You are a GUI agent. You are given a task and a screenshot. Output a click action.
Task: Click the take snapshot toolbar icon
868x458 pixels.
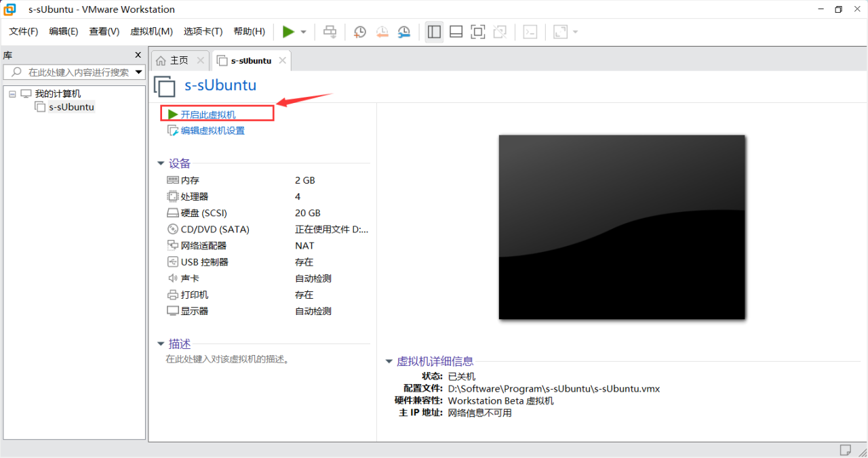360,32
